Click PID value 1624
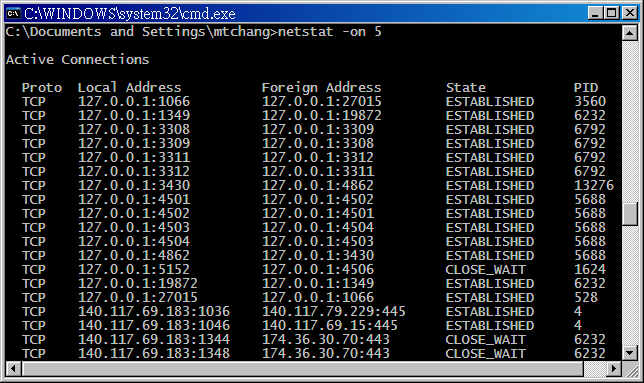 590,269
